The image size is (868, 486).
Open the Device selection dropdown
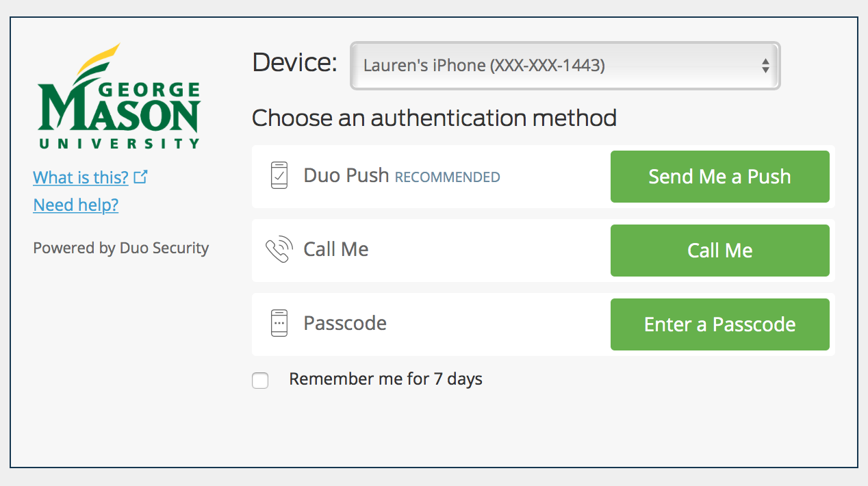(564, 65)
